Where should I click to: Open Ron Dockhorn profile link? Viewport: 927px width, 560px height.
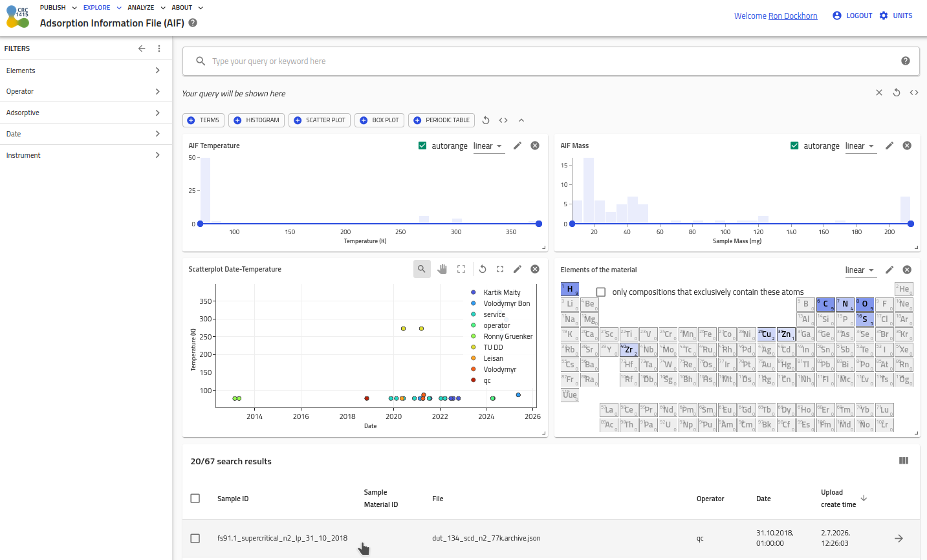pos(793,16)
